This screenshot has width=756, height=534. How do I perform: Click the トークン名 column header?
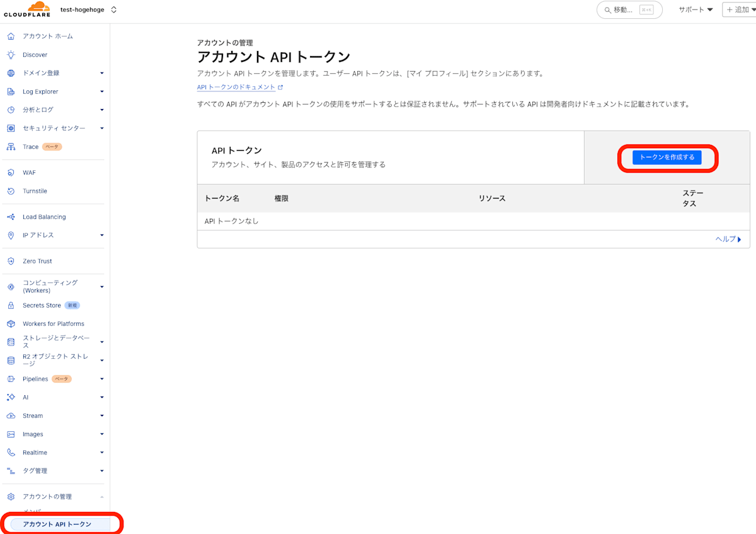tap(222, 199)
